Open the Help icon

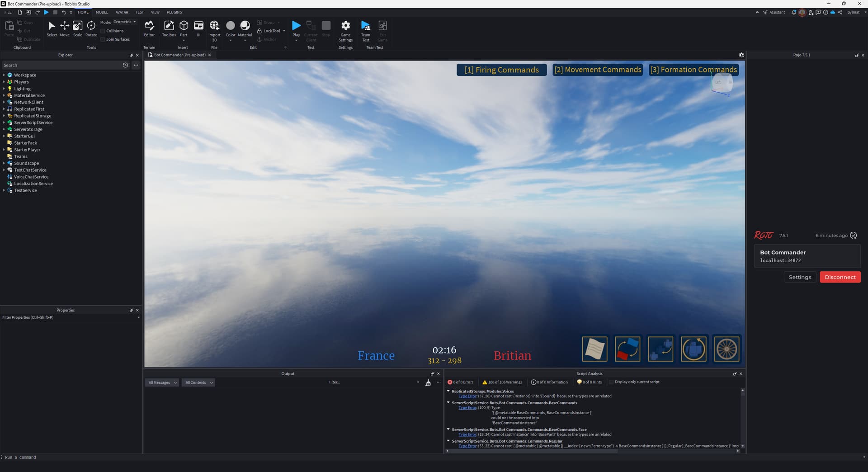[x=826, y=12]
